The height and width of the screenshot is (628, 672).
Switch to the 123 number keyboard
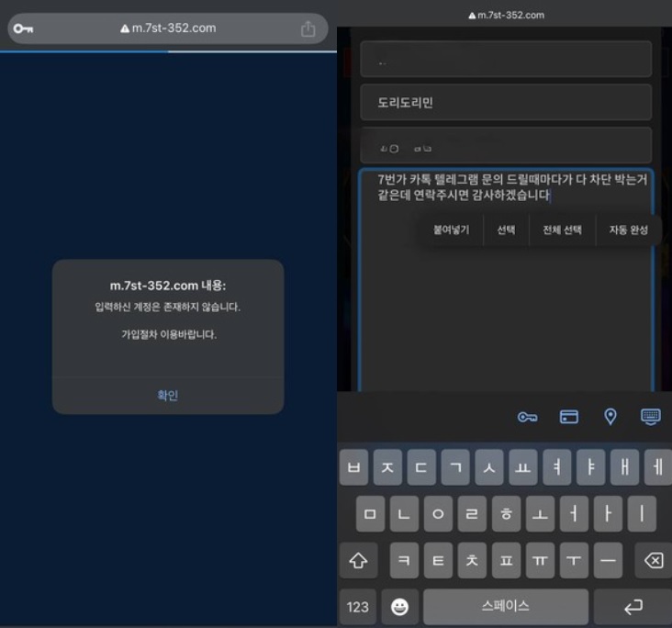(358, 607)
